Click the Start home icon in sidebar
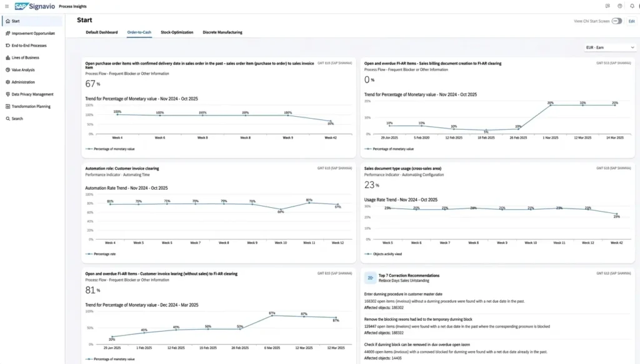This screenshot has width=640, height=364. (x=7, y=21)
